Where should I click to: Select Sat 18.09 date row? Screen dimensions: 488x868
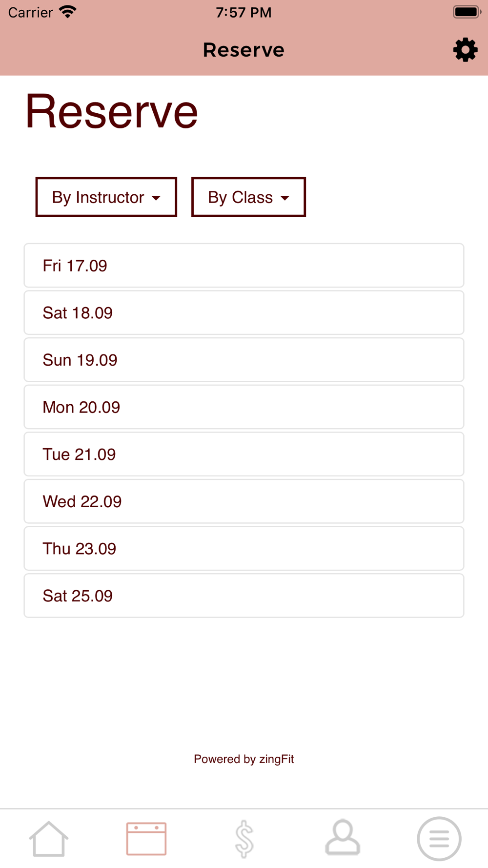pyautogui.click(x=244, y=313)
